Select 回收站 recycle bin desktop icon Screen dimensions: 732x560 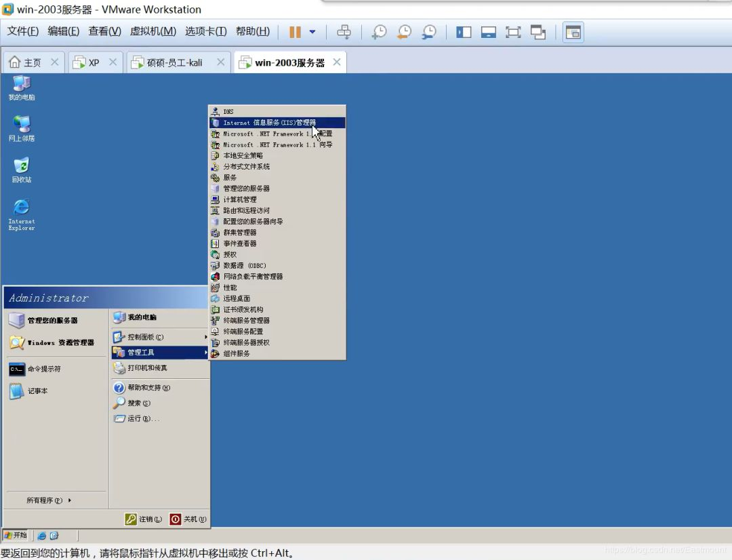click(22, 170)
